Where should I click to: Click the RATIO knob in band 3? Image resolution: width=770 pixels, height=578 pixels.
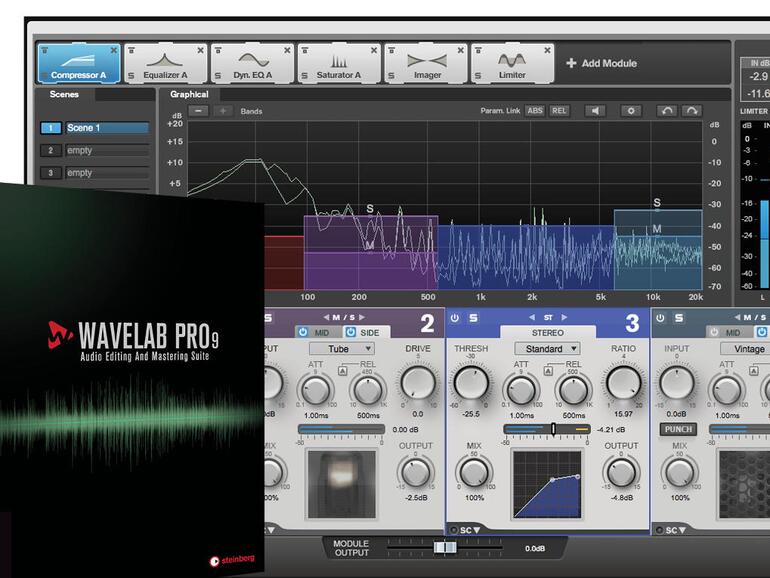[624, 383]
